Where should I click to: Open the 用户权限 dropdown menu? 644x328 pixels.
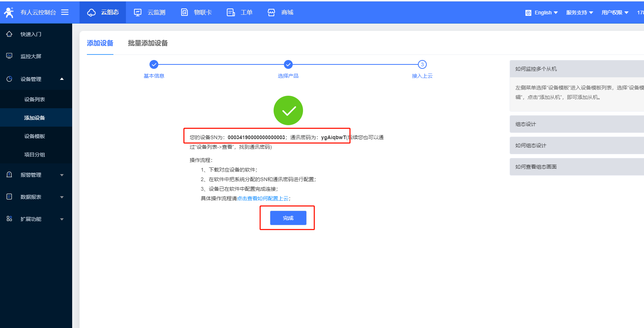615,13
